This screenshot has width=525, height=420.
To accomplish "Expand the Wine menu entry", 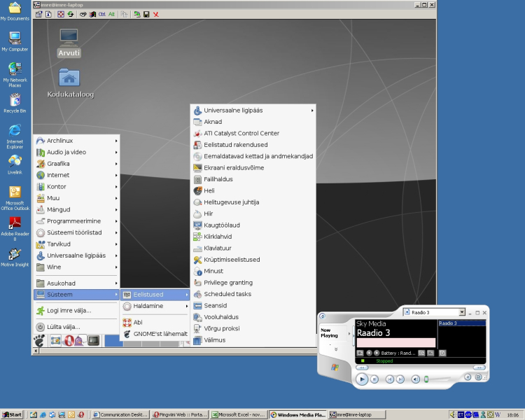I will (77, 267).
